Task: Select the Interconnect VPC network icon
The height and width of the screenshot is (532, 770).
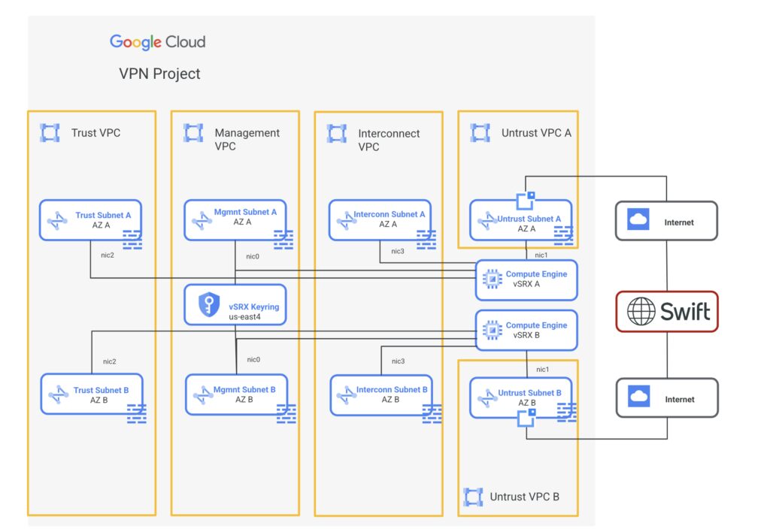Action: [336, 134]
